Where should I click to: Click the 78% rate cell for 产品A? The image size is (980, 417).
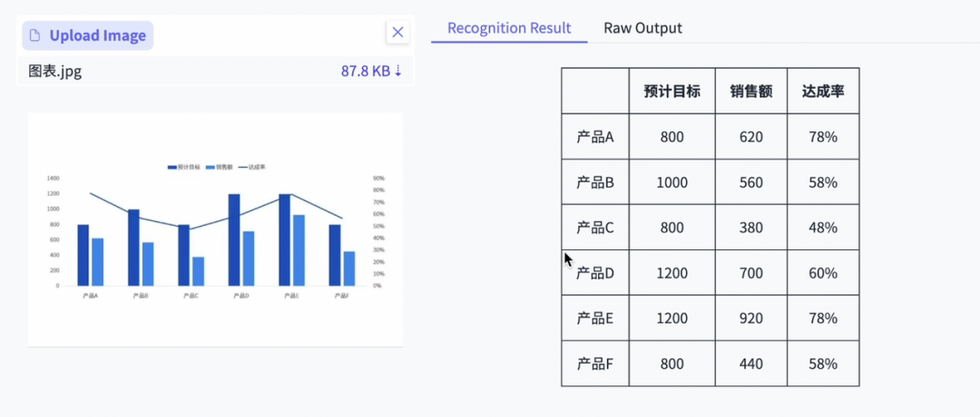(823, 137)
